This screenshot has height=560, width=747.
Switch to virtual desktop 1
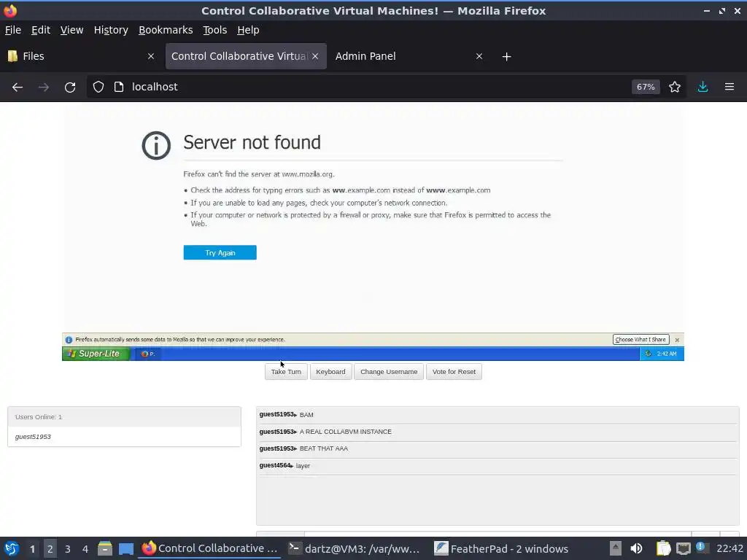(x=32, y=549)
